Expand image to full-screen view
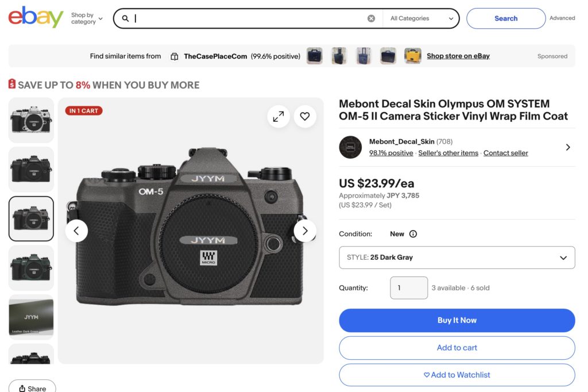The image size is (588, 392). [x=278, y=117]
